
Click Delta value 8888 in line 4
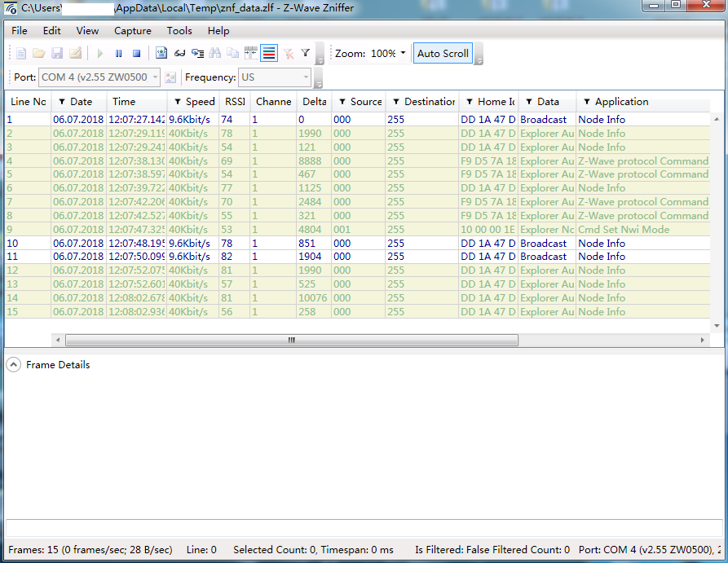pyautogui.click(x=310, y=161)
